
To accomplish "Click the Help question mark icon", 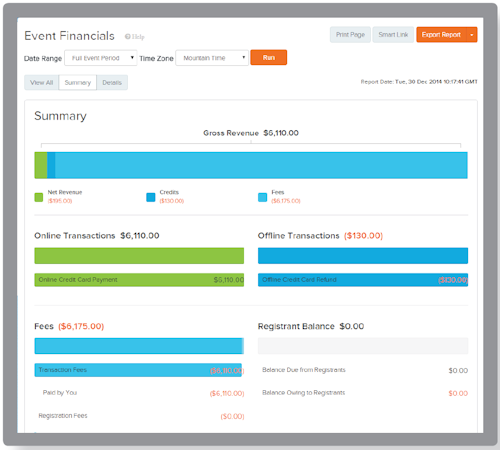I will (x=127, y=37).
